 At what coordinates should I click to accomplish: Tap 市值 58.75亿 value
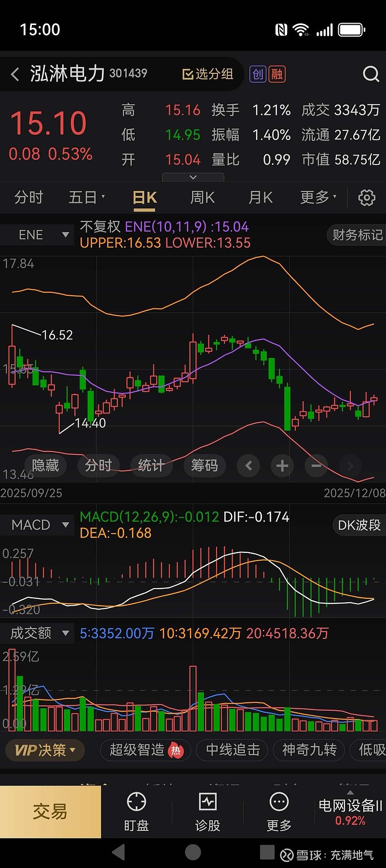341,160
